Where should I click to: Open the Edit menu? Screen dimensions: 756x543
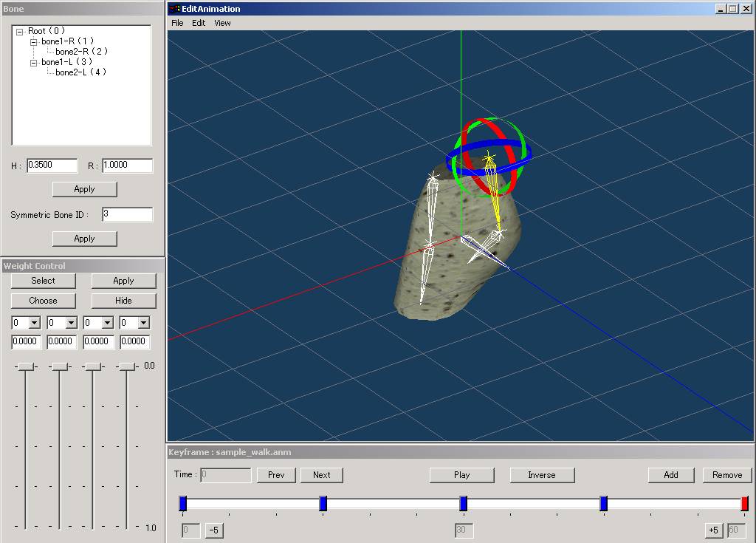pyautogui.click(x=199, y=23)
